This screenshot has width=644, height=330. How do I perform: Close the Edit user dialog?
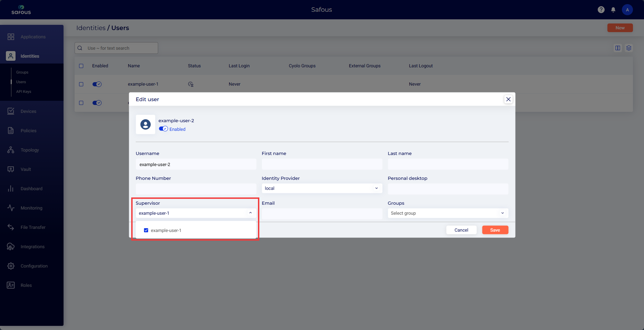tap(508, 99)
